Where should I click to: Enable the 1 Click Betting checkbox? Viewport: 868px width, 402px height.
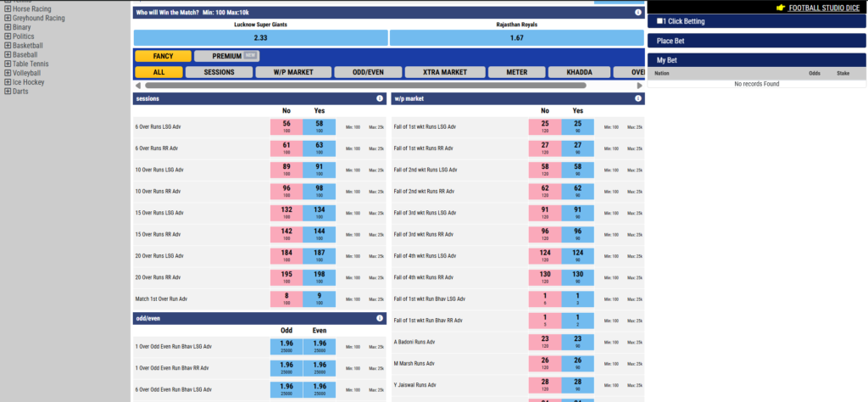click(x=659, y=21)
